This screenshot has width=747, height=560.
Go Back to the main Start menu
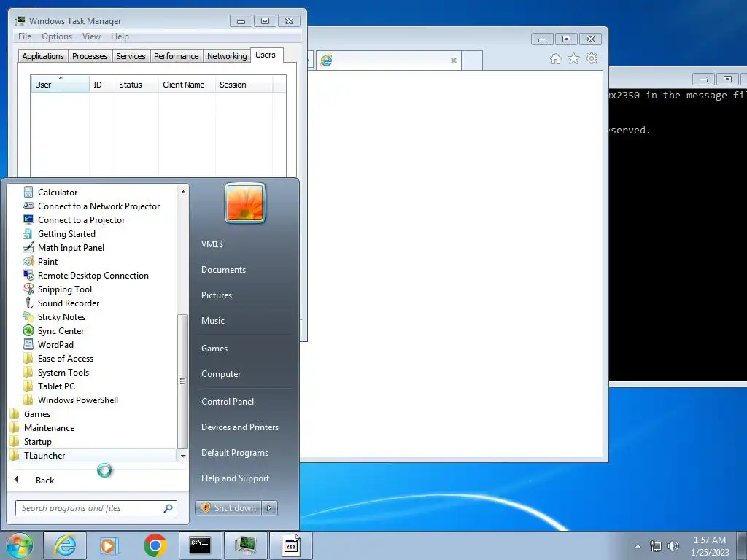click(x=44, y=480)
